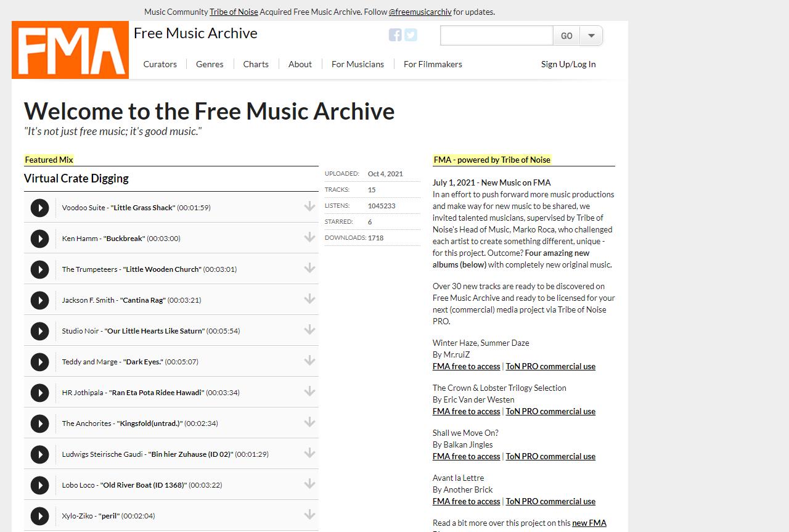Open Crown & Lobster "ToN PRO commercial use"

[550, 411]
